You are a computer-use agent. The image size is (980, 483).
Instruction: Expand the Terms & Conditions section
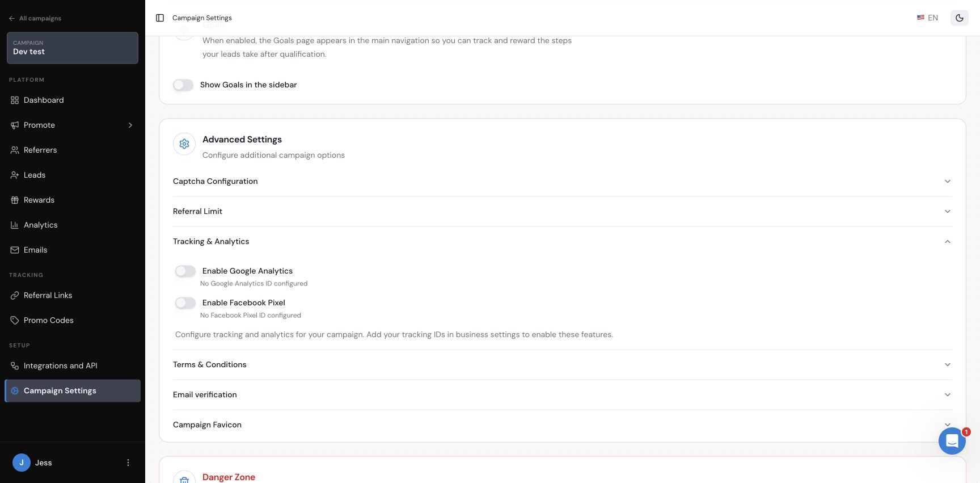(x=563, y=364)
